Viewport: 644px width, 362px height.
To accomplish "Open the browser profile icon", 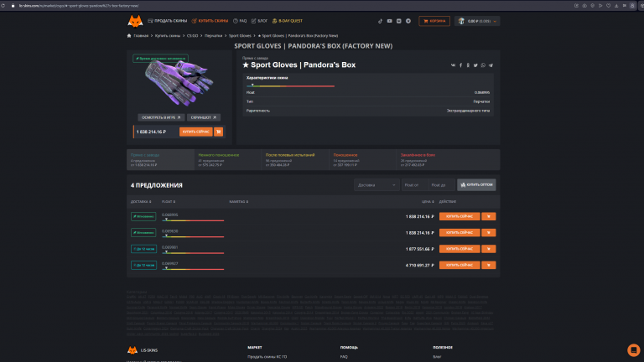I will point(632,6).
